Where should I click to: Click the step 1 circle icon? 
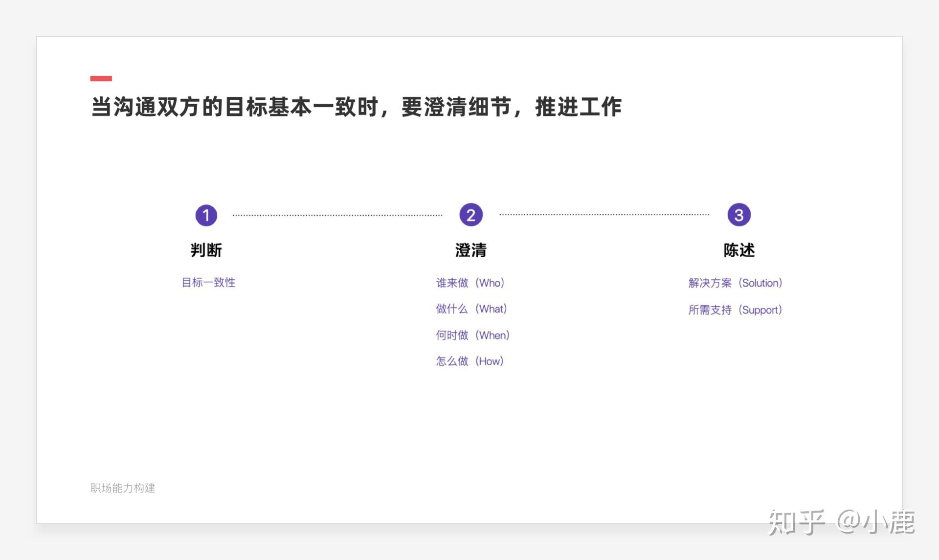(206, 215)
